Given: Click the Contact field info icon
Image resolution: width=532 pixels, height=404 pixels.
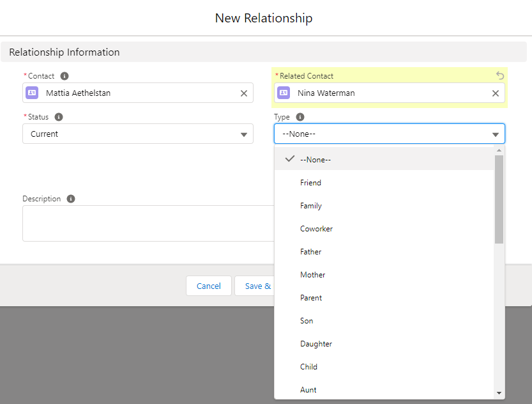Looking at the screenshot, I should point(65,76).
